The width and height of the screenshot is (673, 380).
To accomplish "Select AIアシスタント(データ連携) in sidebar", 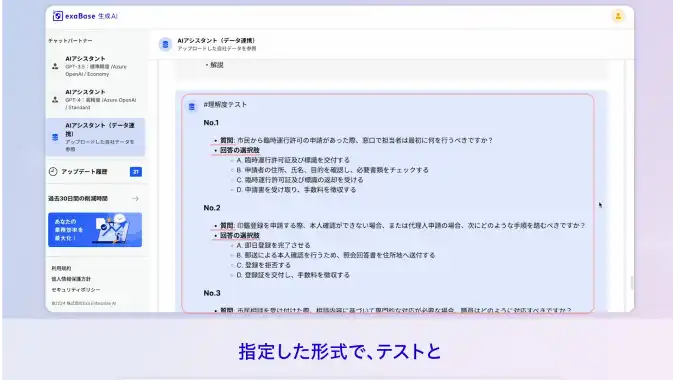I will pos(95,137).
